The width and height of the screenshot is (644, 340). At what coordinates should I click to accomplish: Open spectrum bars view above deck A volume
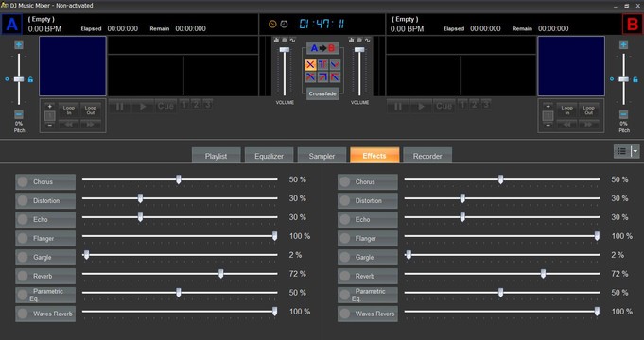click(276, 40)
